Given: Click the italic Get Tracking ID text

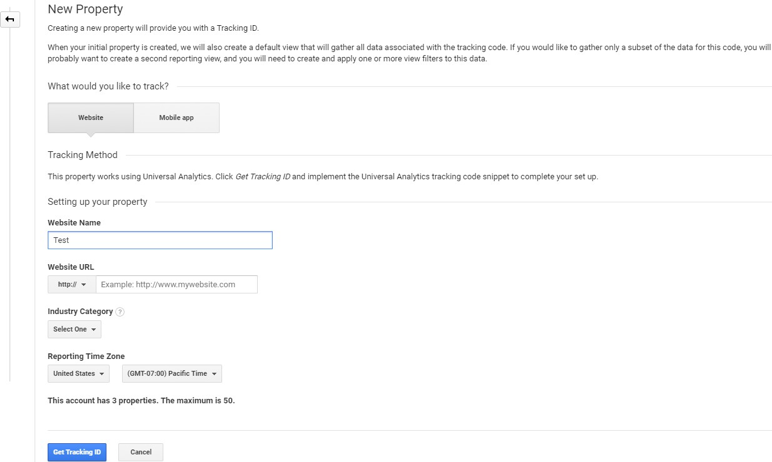Looking at the screenshot, I should point(263,177).
